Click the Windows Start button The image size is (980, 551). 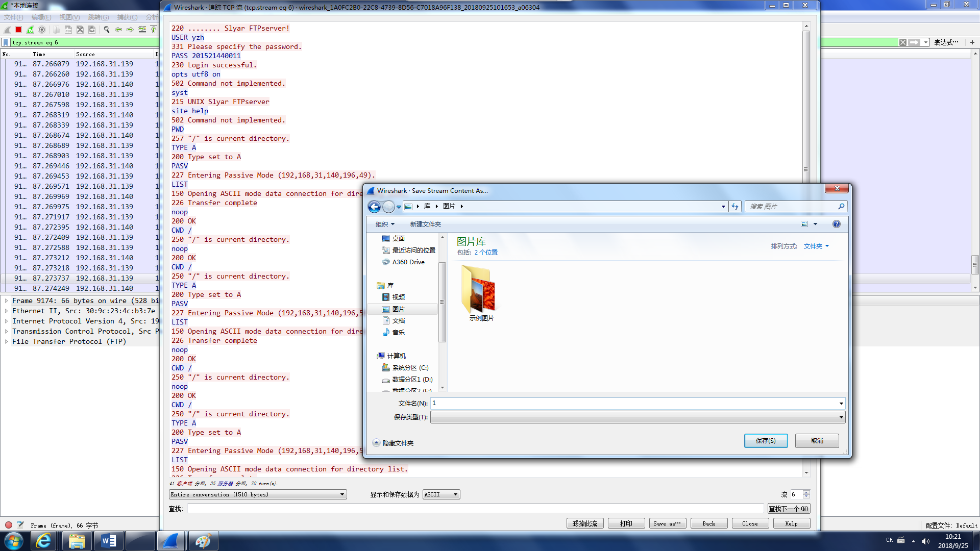pyautogui.click(x=14, y=541)
